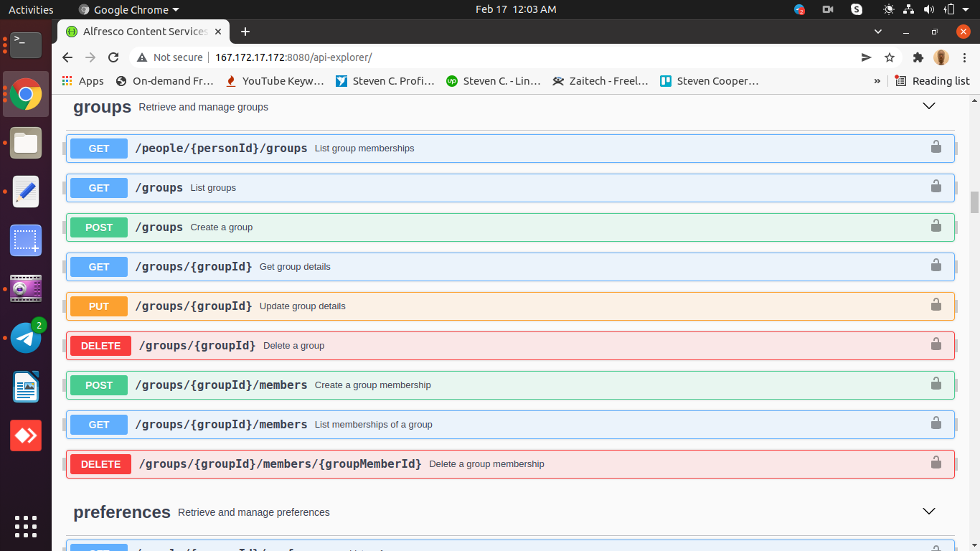Launch Terminal from the Ubuntu dock
980x551 pixels.
tap(26, 45)
